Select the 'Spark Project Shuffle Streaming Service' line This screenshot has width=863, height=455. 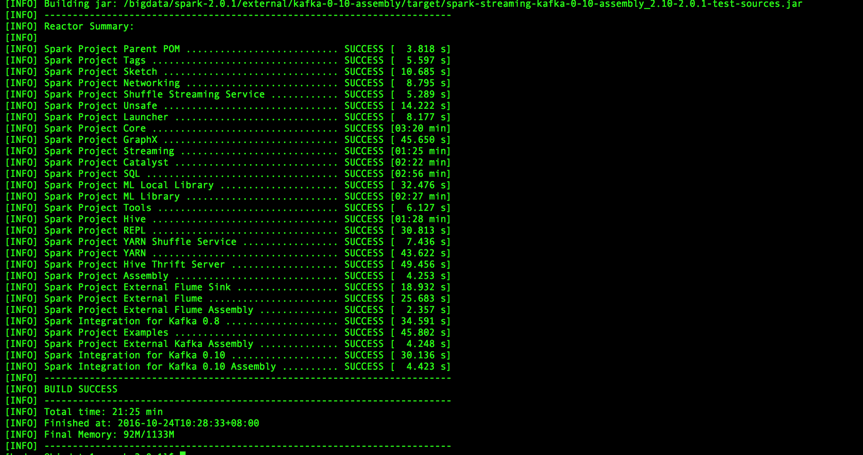point(228,95)
